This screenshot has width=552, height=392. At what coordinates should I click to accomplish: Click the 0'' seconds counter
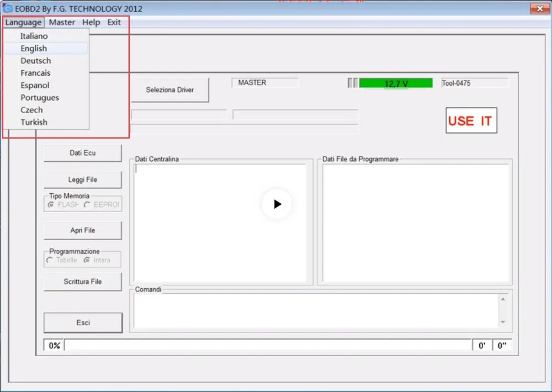(502, 346)
